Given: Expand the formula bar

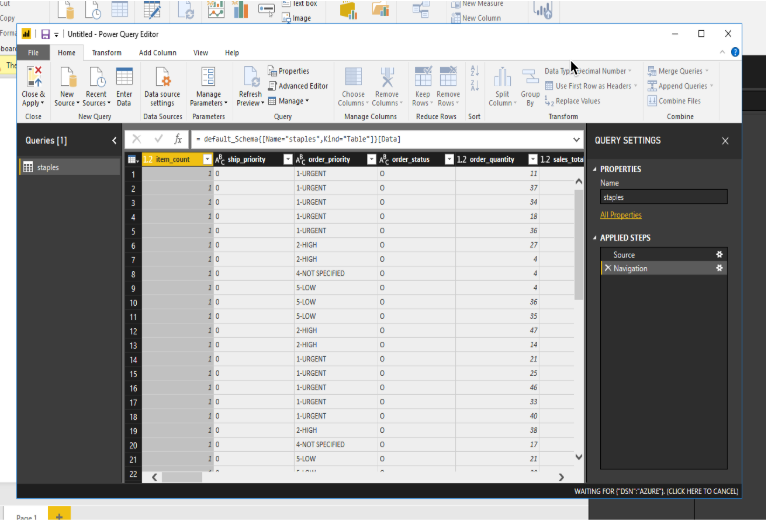Looking at the screenshot, I should point(576,140).
